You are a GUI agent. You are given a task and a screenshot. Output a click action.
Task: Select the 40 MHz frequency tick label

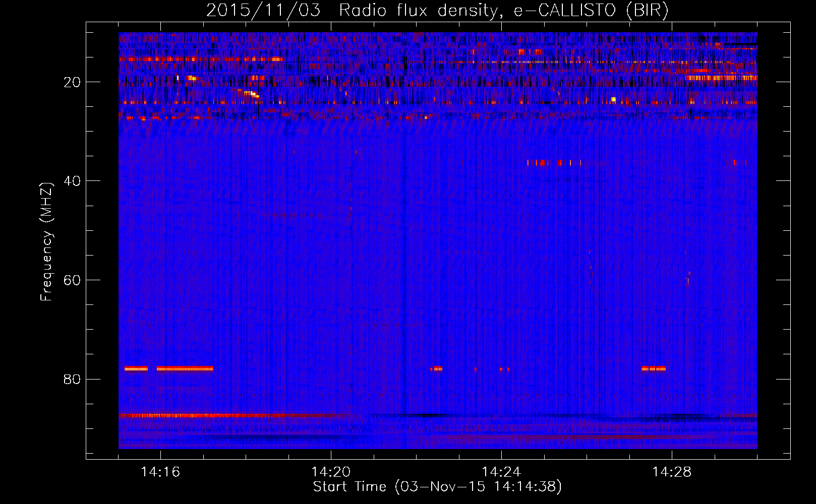(x=72, y=181)
